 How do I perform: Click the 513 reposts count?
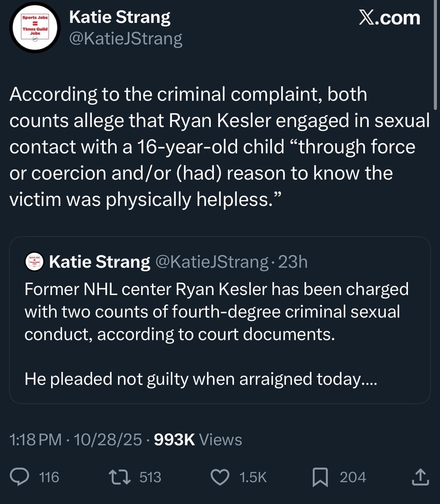point(150,477)
